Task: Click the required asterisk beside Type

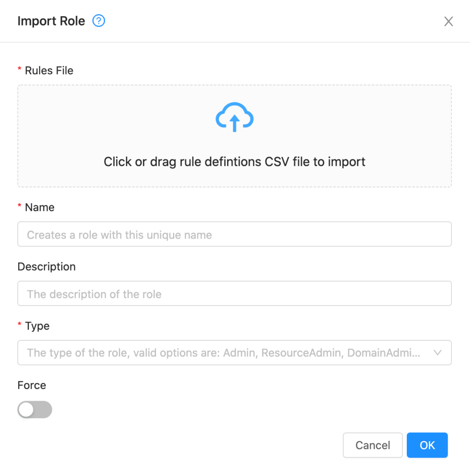Action: (x=19, y=326)
